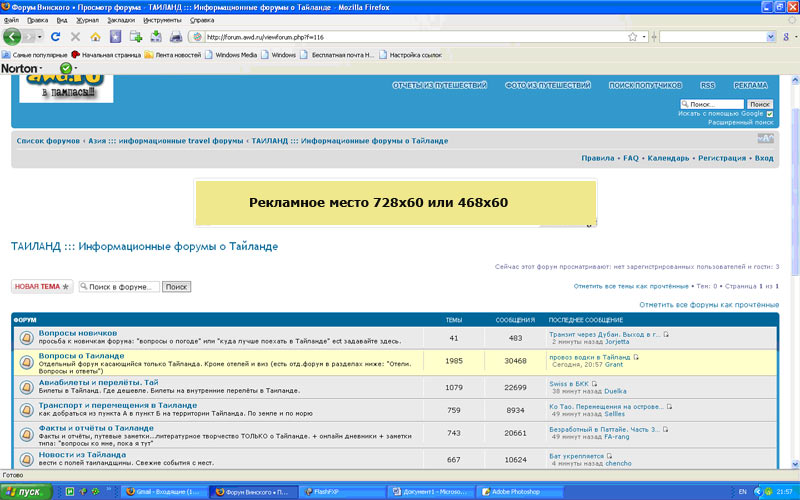The height and width of the screenshot is (500, 800).
Task: Open the Правка menu
Action: point(37,20)
